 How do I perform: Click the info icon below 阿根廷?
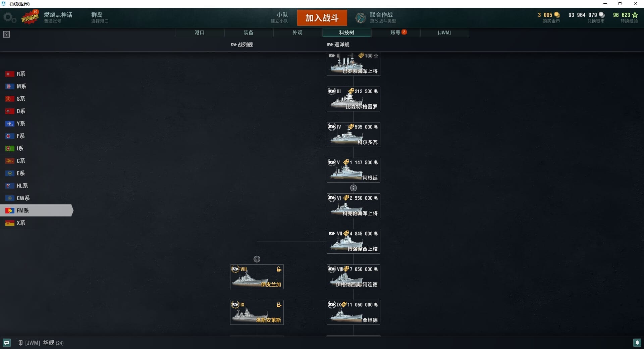coord(354,188)
